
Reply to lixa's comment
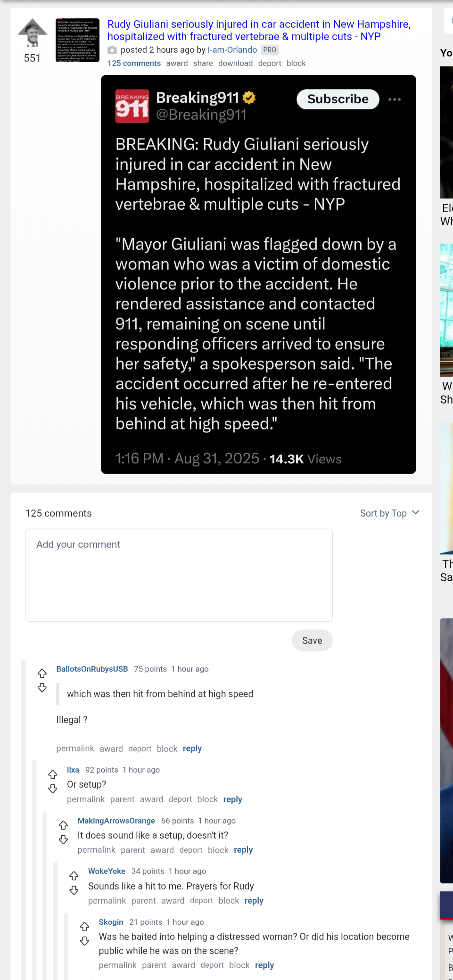click(232, 799)
